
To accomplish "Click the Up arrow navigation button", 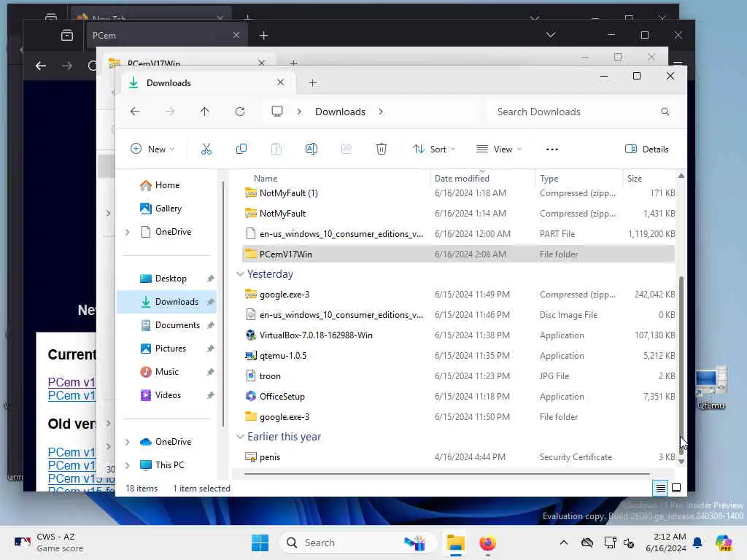I will tap(204, 112).
